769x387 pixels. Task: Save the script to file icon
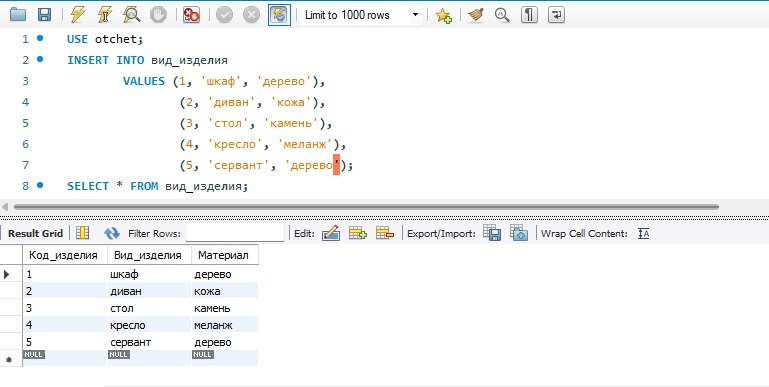(45, 15)
